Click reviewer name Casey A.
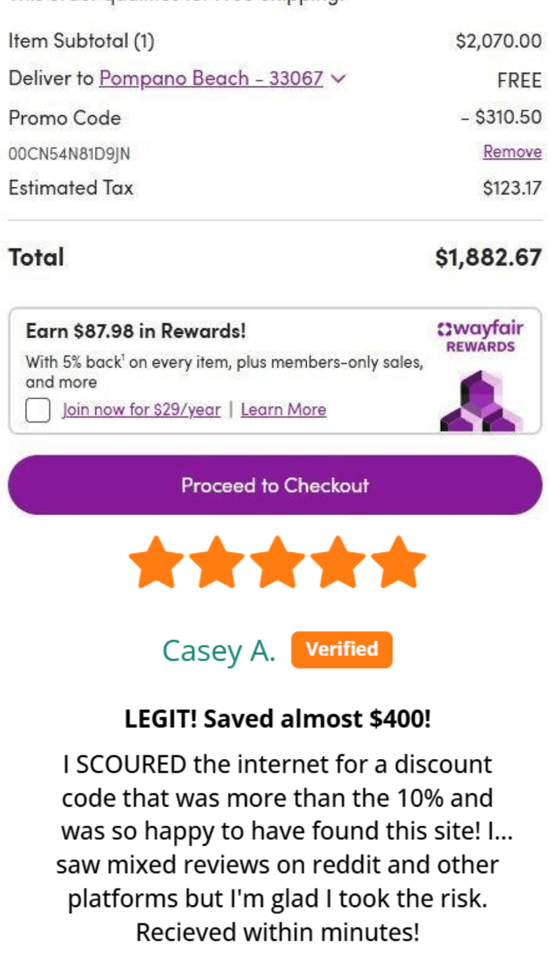 [219, 650]
